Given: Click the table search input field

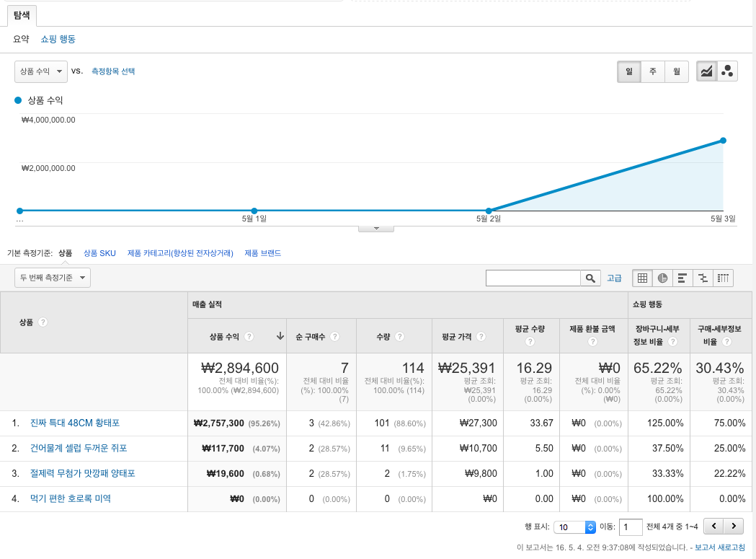Looking at the screenshot, I should (x=533, y=278).
